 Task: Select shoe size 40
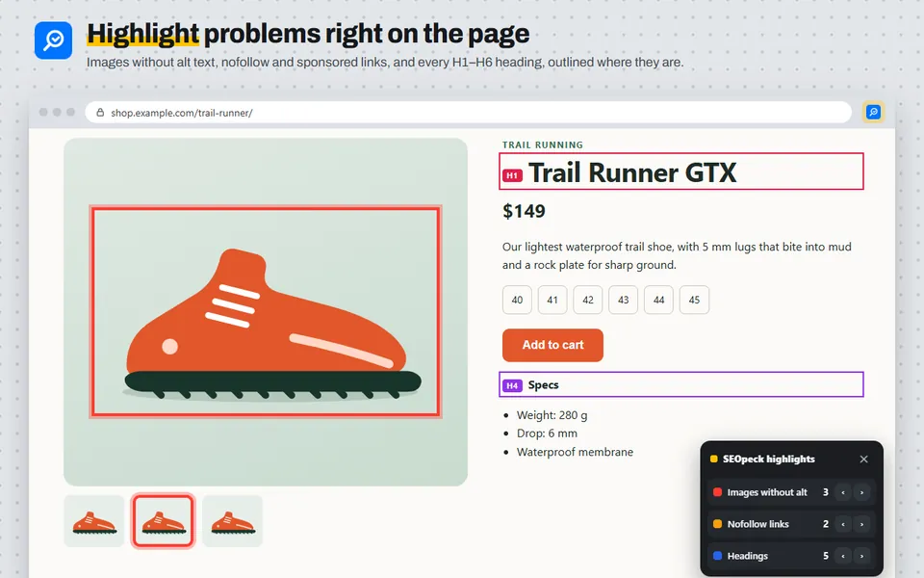pyautogui.click(x=517, y=300)
